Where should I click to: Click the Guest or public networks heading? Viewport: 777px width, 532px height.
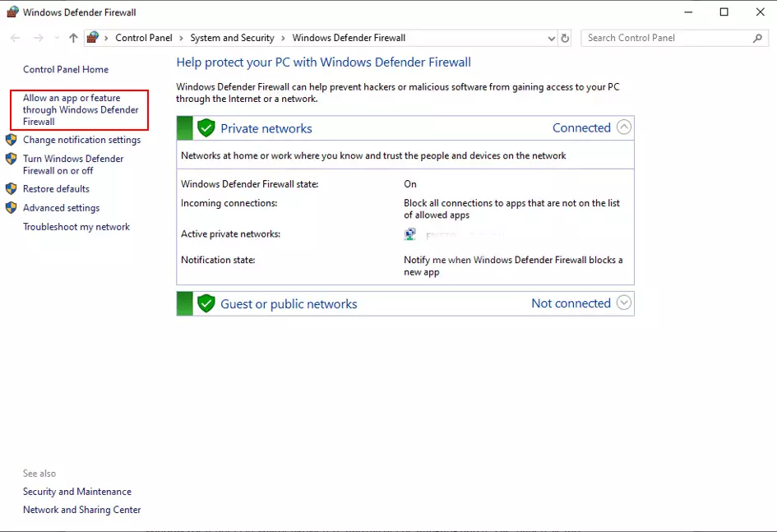click(x=289, y=304)
